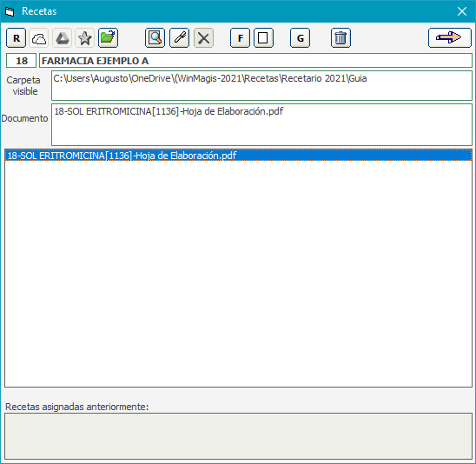Screen dimensions: 476x464
Task: Click the trash bin delete icon
Action: 340,38
